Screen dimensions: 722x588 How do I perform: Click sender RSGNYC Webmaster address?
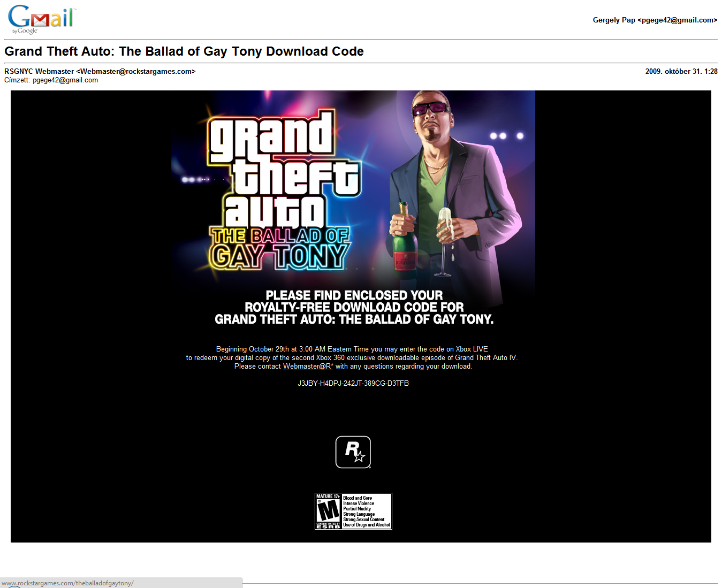(100, 71)
